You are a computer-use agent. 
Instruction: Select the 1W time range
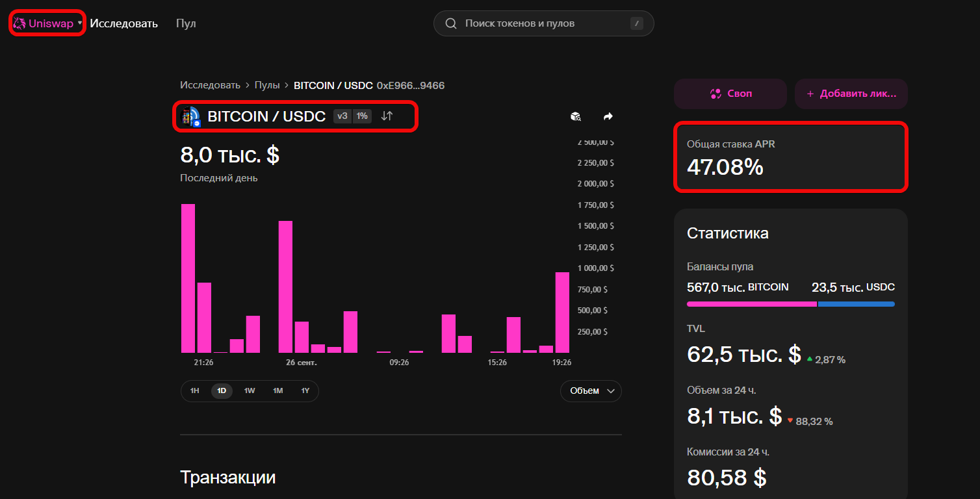250,391
